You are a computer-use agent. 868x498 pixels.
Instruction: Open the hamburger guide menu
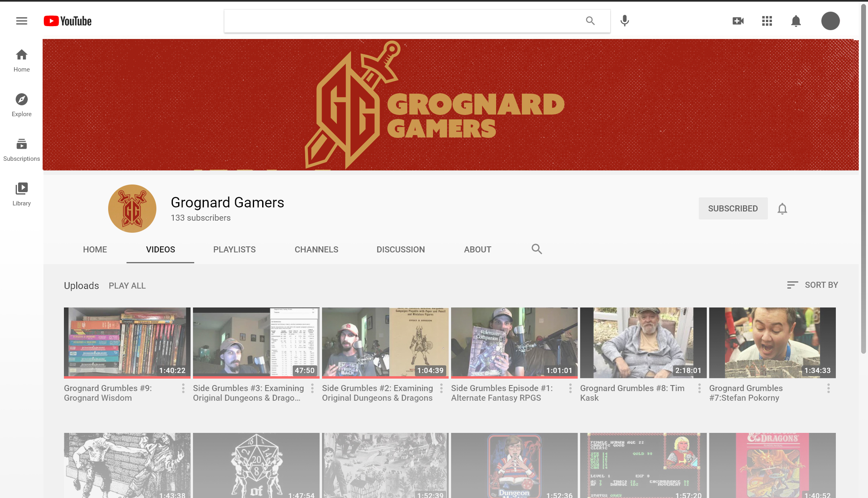coord(22,21)
